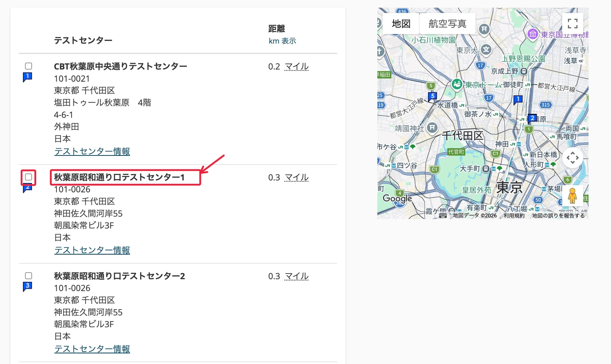Click マイル unit in テストセンター1 row
This screenshot has height=364, width=611.
tap(297, 178)
